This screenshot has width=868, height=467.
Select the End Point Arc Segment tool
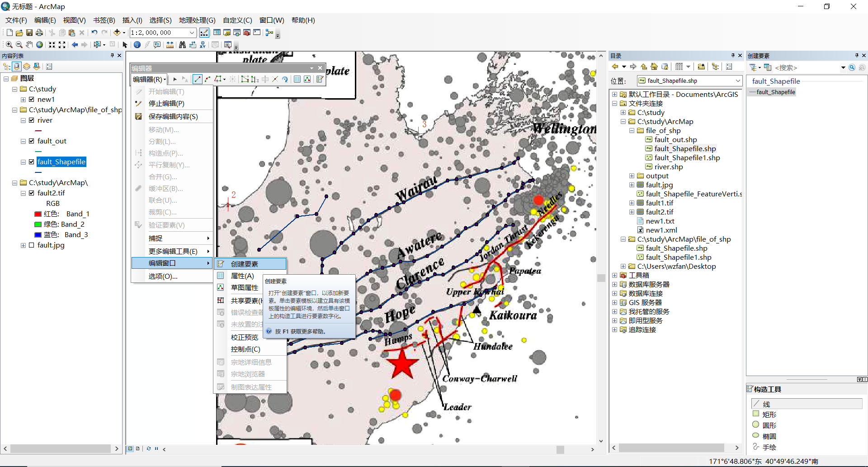pos(208,79)
